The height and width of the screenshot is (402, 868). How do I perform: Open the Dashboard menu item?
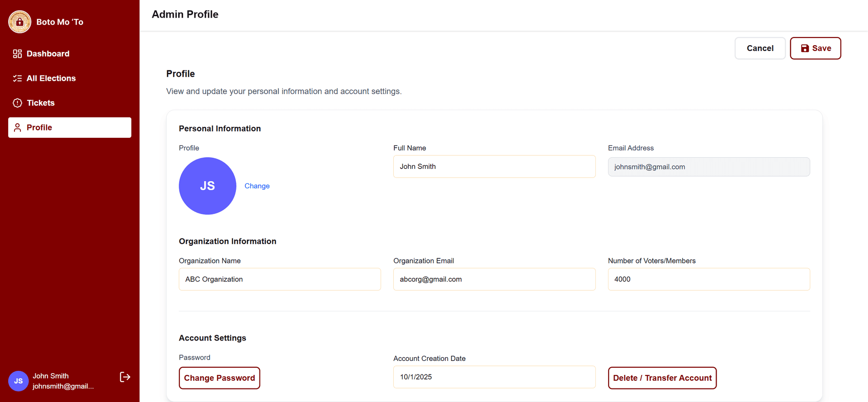(48, 54)
